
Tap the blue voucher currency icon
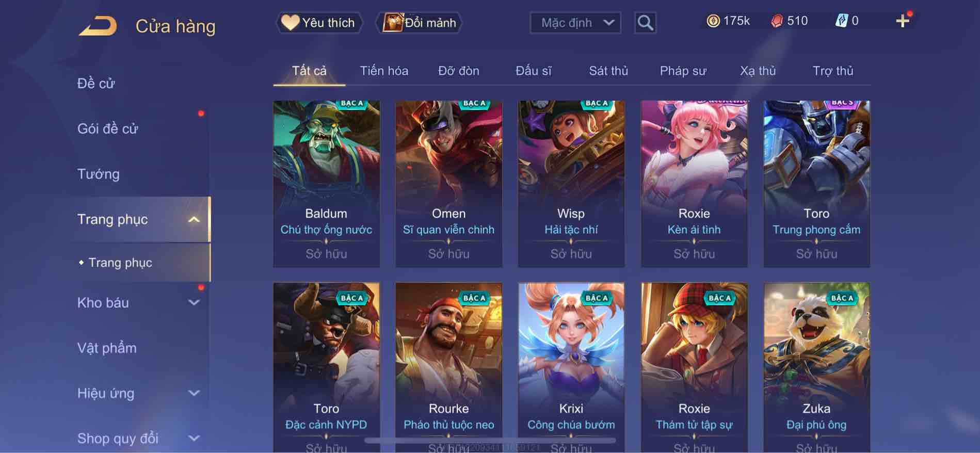pos(841,21)
